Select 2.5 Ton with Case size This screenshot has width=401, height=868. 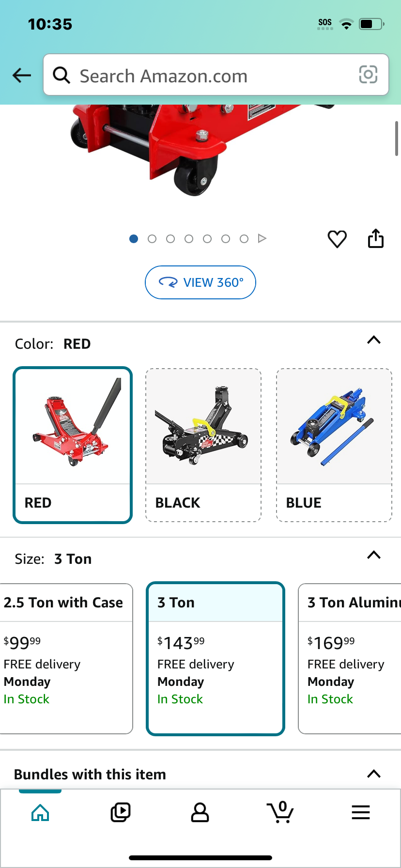pos(66,659)
